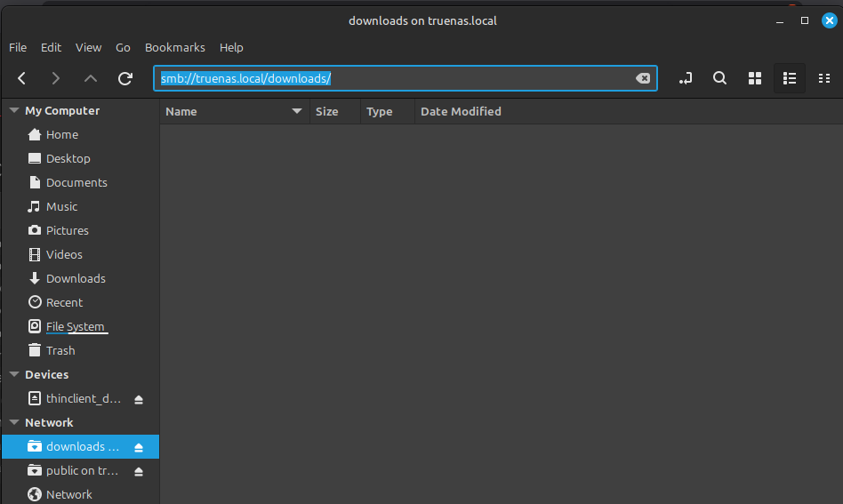
Task: Unmount the public network share
Action: [x=139, y=471]
